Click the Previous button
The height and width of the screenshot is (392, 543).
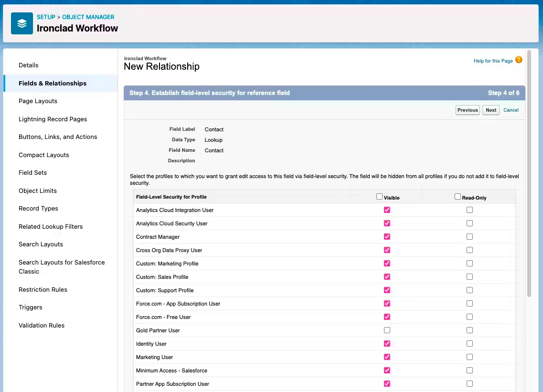[x=468, y=110]
